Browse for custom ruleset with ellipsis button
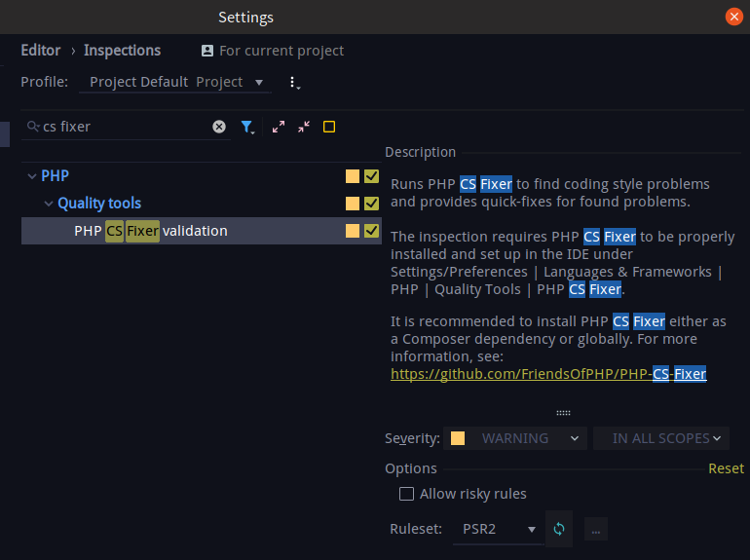The height and width of the screenshot is (560, 750). tap(596, 529)
